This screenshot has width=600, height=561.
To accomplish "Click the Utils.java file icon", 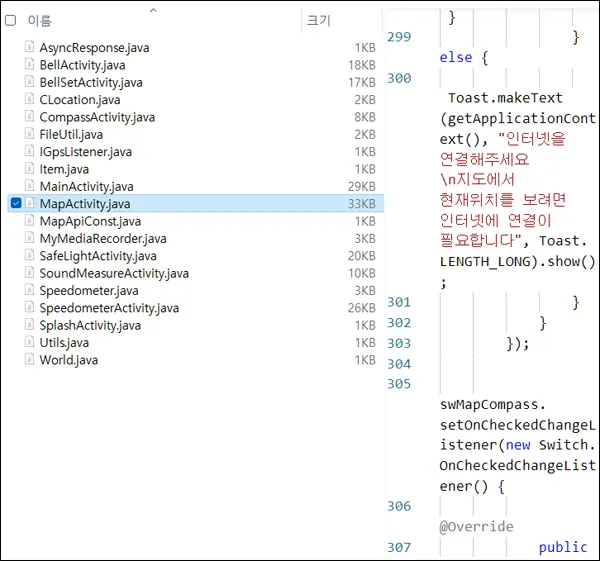I will pos(29,341).
